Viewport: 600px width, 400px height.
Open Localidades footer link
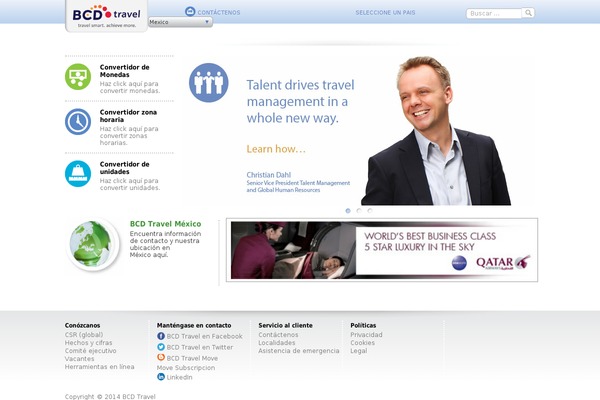point(277,343)
